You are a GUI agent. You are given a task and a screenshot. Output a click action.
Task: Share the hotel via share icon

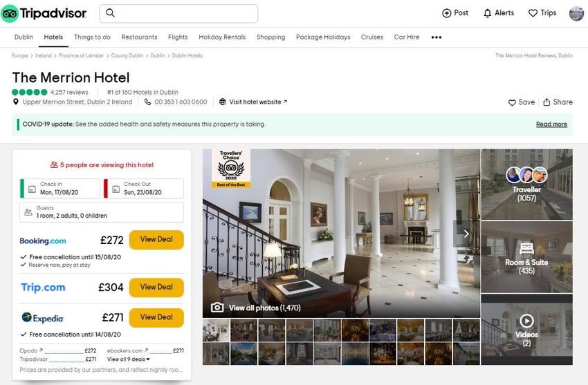point(546,102)
